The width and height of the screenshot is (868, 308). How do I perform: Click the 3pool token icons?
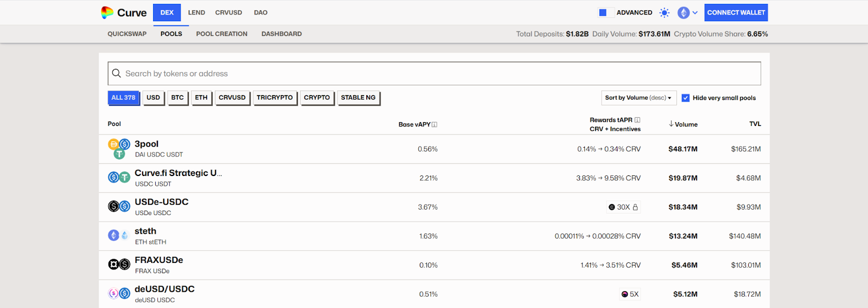(119, 149)
